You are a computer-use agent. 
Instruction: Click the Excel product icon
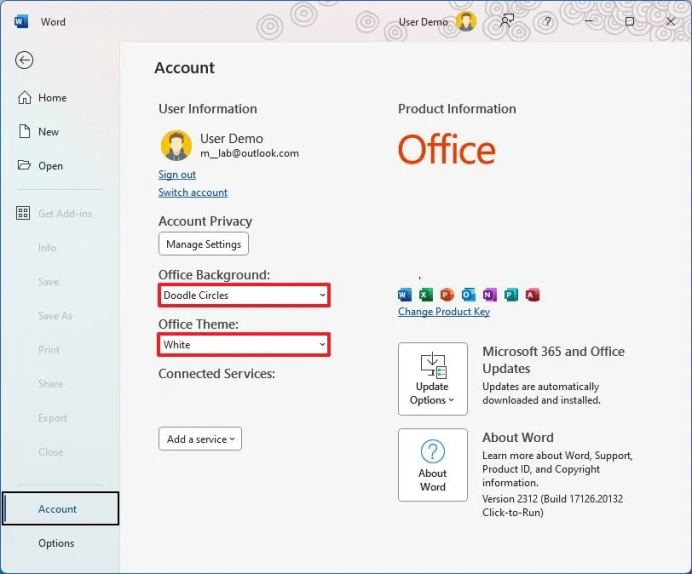pyautogui.click(x=426, y=294)
